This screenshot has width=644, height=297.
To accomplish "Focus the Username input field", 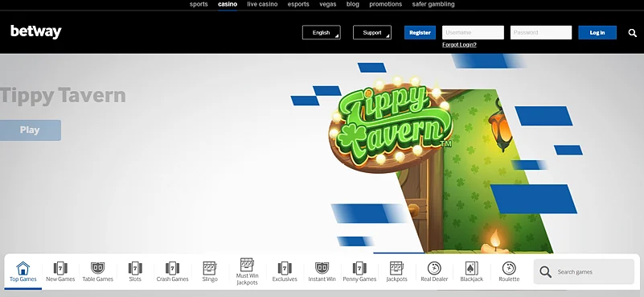I will pos(473,32).
